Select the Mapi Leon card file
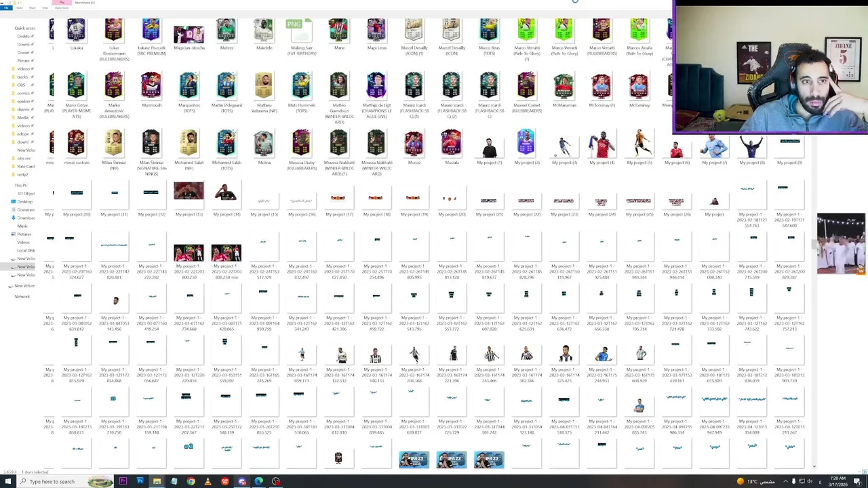This screenshot has width=868, height=488. pos(376,34)
